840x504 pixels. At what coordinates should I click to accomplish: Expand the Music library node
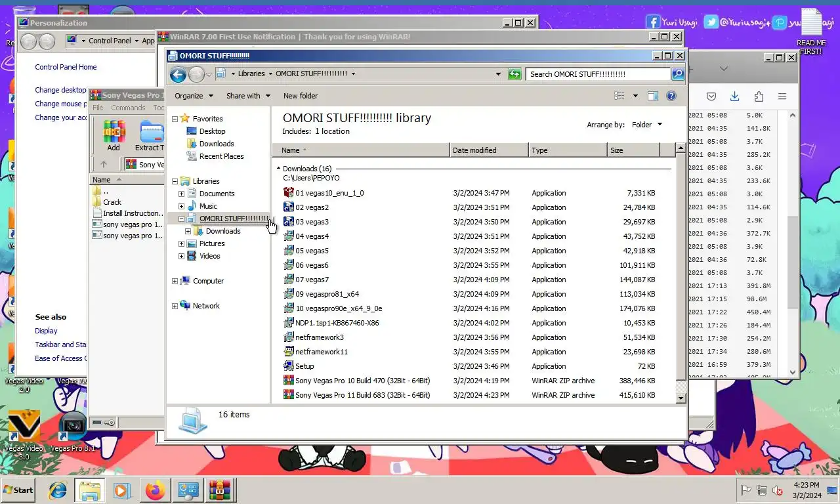[x=182, y=206]
